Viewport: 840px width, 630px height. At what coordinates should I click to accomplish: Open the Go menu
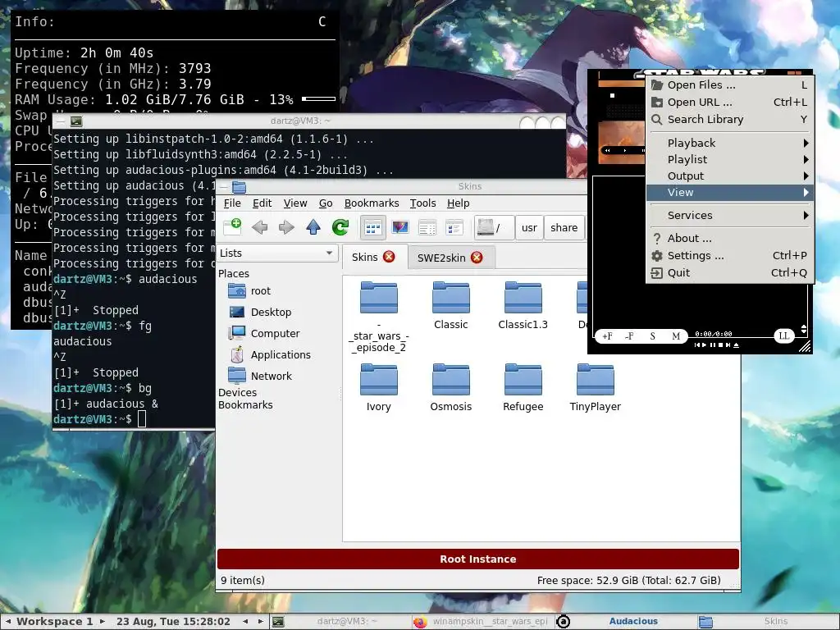[326, 203]
